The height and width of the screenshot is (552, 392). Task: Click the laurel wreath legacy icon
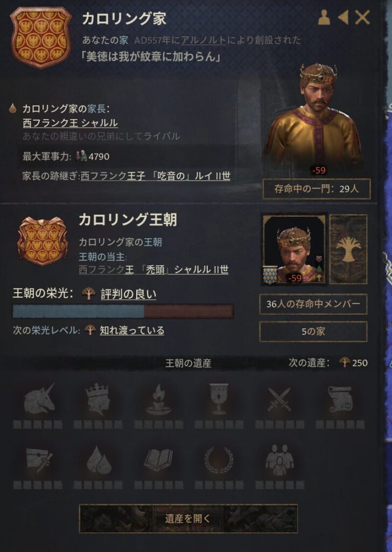tap(219, 459)
